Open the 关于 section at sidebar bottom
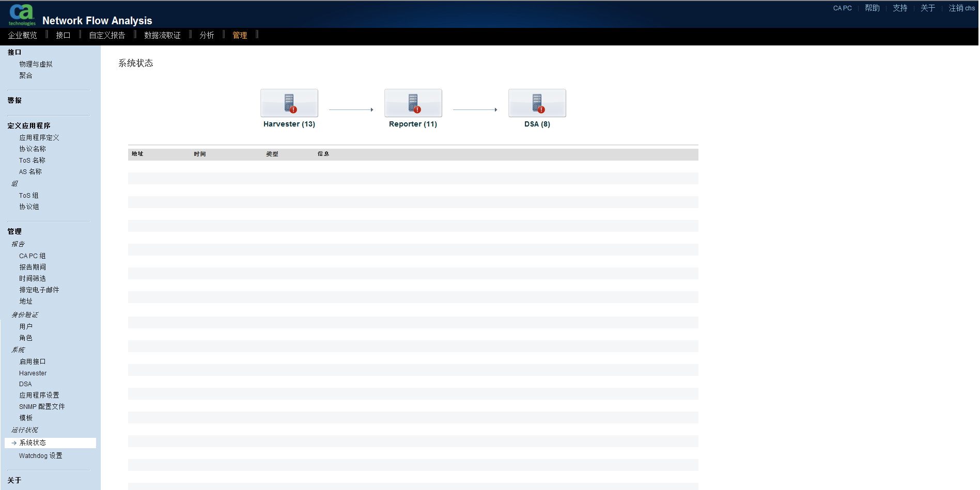The image size is (980, 490). [x=14, y=480]
